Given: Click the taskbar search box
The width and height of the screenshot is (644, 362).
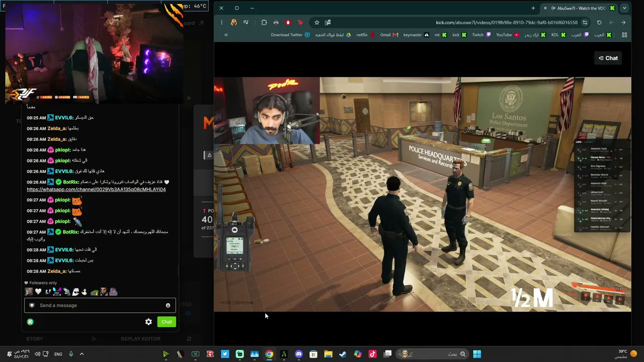Looking at the screenshot, I should click(x=432, y=354).
